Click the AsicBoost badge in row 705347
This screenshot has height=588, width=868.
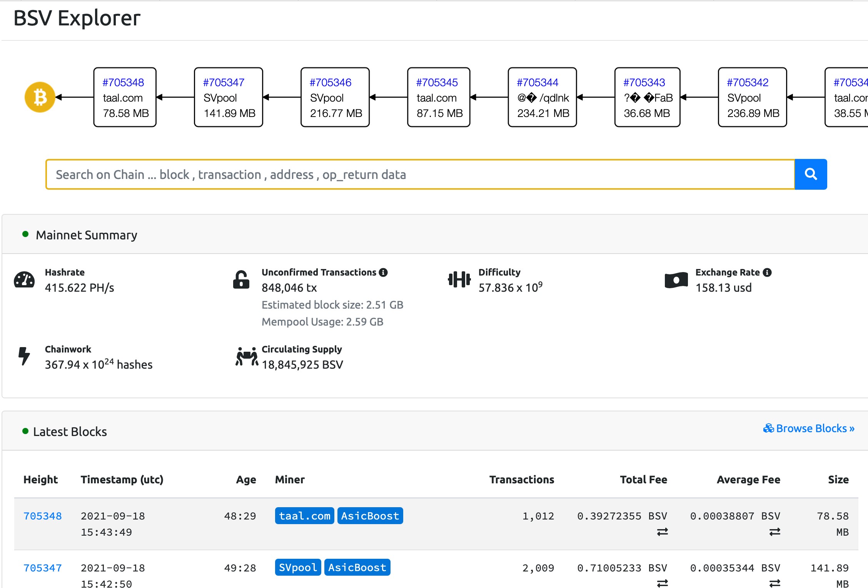(357, 568)
